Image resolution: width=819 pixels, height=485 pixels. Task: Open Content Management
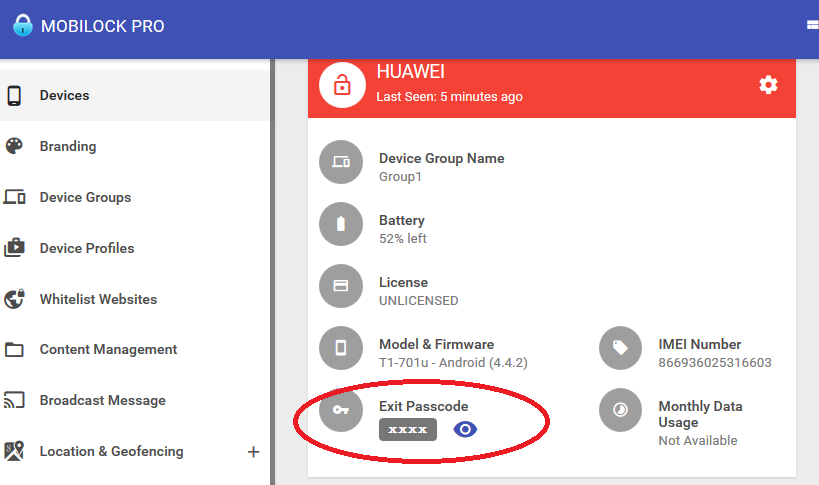135,349
